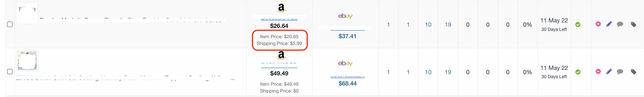Edit the first listing via the pencil icon
This screenshot has width=644, height=97.
click(x=609, y=24)
